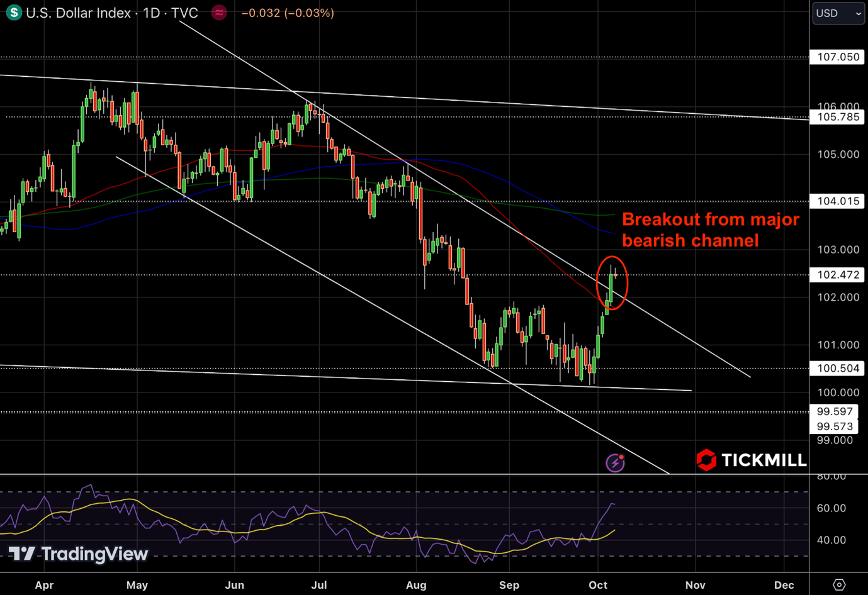Open the chart settings gear icon
868x595 pixels.
tap(839, 585)
